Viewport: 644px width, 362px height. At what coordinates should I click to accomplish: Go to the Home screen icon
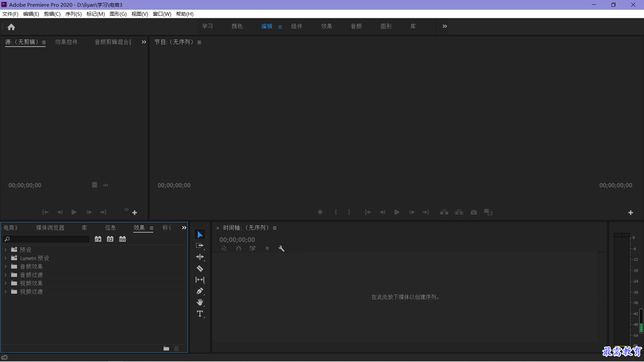(x=11, y=27)
